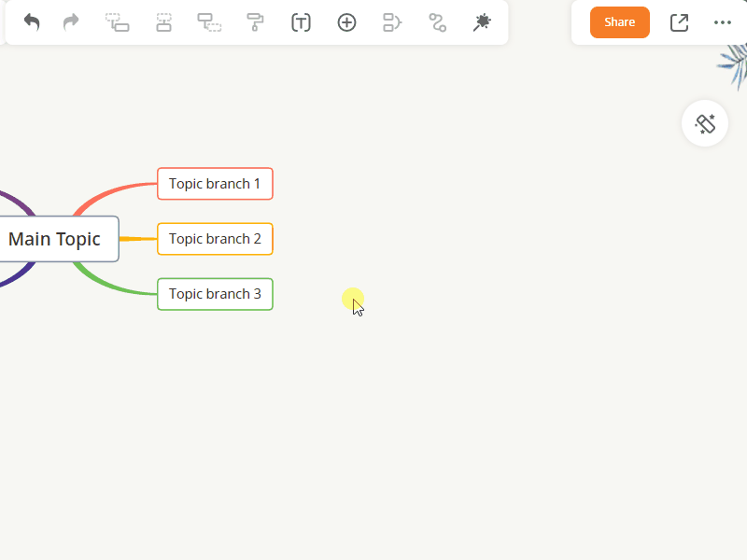Select Topic branch 1 node
This screenshot has width=747, height=560.
tap(215, 184)
